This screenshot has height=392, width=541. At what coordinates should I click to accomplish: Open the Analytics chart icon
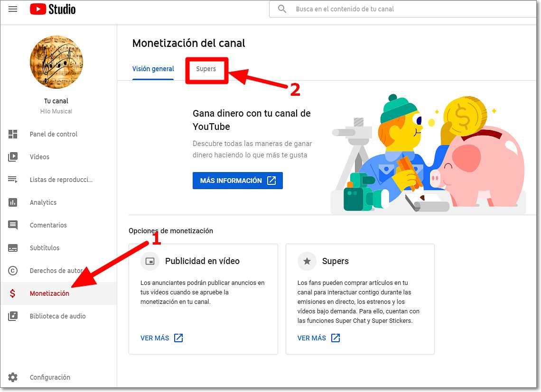click(13, 202)
